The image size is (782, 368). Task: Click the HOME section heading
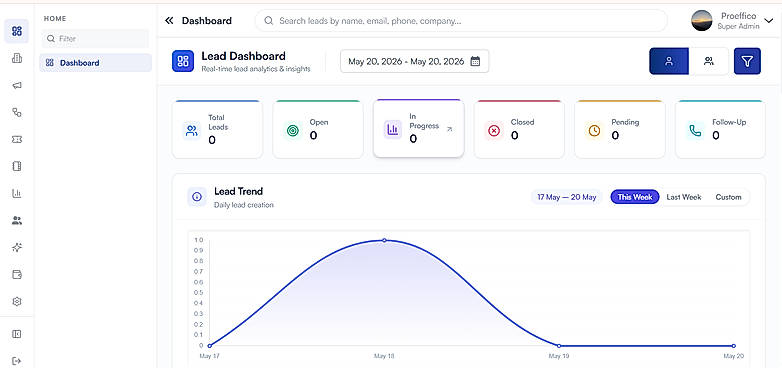coord(55,18)
